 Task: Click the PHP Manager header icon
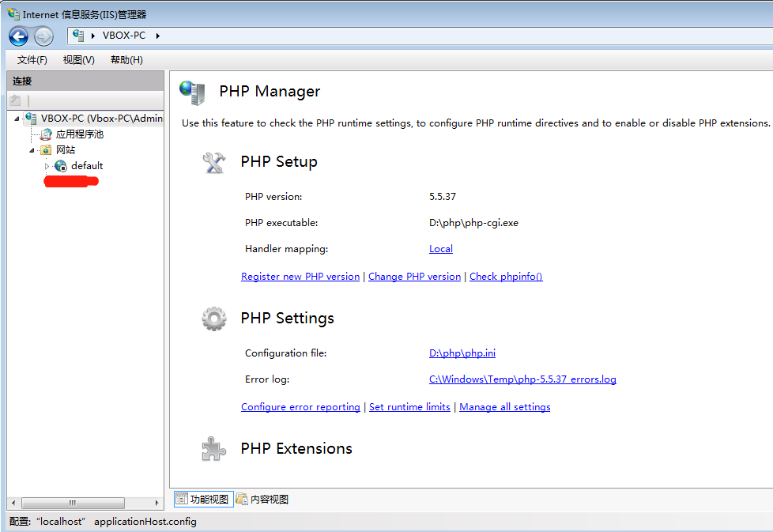pyautogui.click(x=192, y=92)
